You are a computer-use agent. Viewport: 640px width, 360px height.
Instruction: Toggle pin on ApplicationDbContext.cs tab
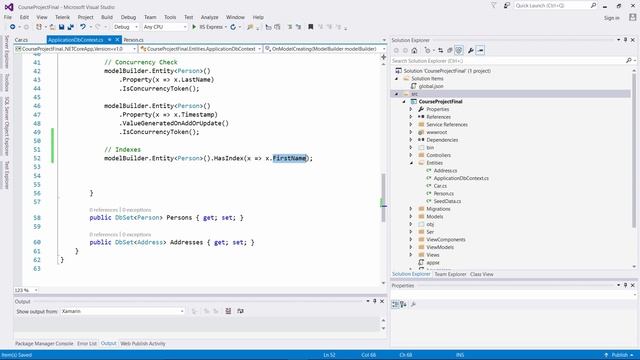(x=109, y=40)
